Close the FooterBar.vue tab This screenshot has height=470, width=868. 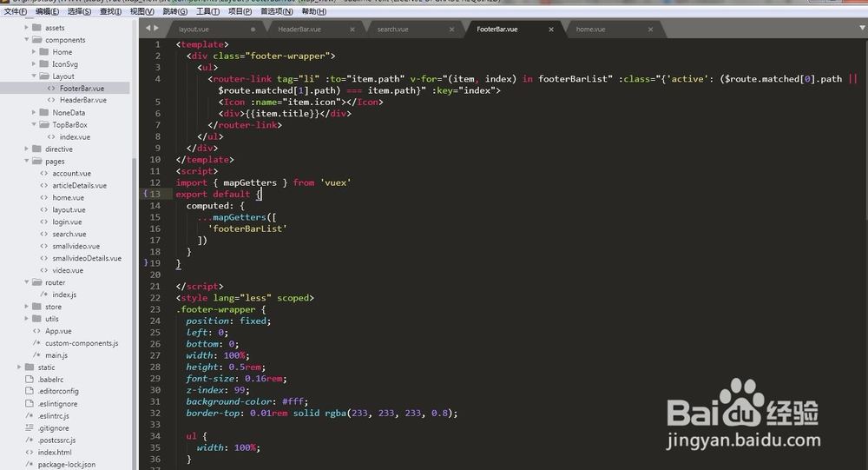[551, 30]
